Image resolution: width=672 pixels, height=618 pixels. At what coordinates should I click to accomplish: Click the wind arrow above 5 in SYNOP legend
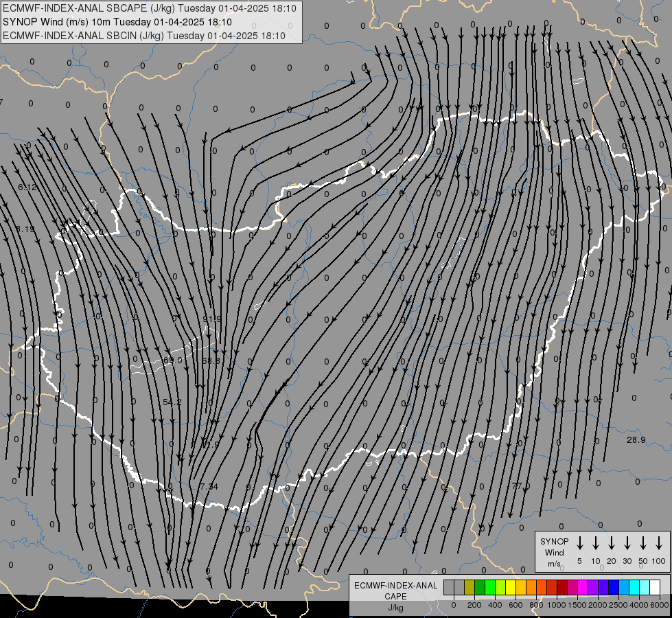click(579, 542)
